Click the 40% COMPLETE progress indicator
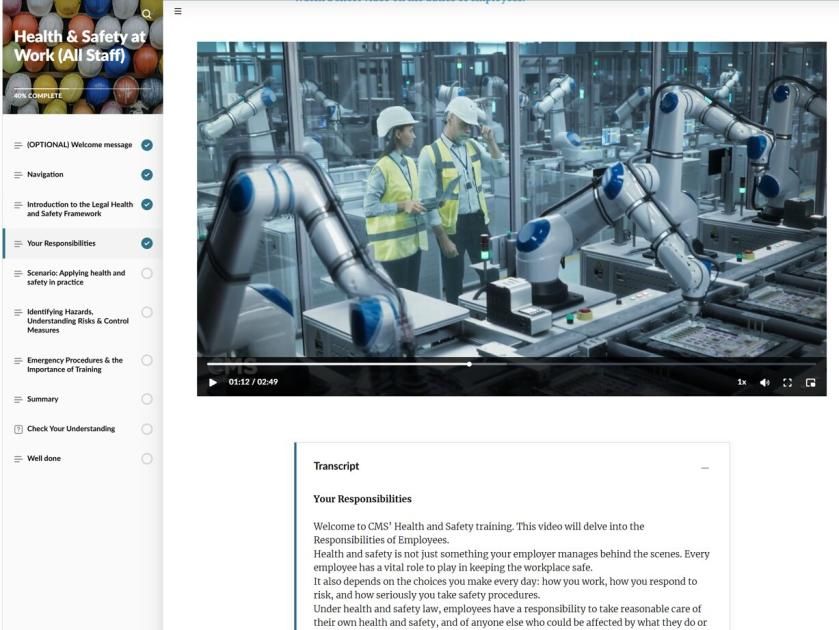Viewport: 839px width, 630px height. coord(38,96)
